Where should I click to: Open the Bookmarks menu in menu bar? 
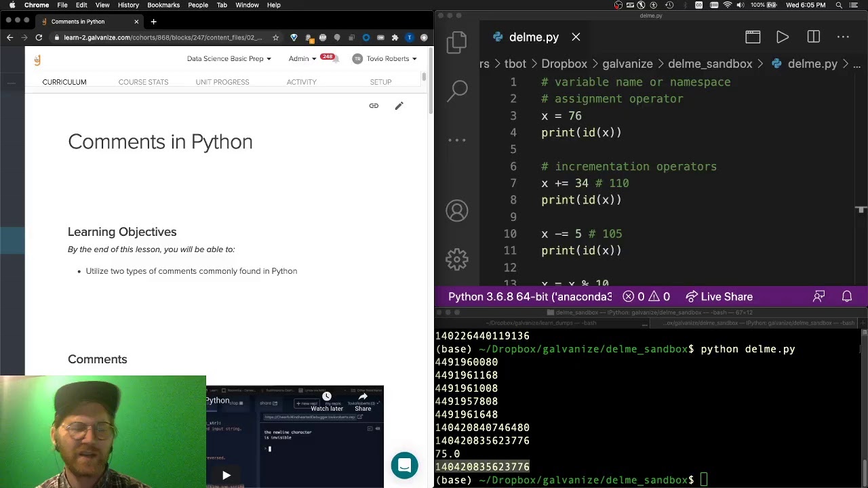tap(163, 5)
